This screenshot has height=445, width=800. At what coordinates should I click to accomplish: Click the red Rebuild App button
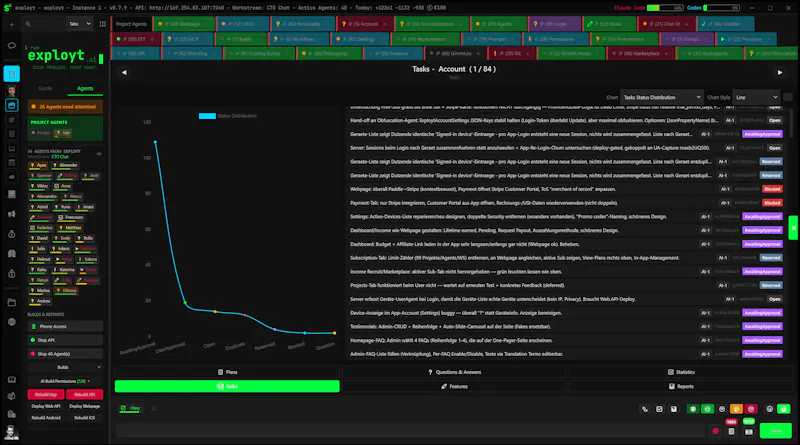tap(46, 394)
